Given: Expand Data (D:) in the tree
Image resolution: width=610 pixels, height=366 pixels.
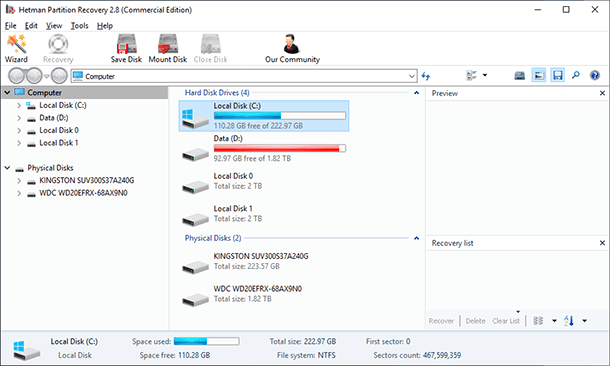Looking at the screenshot, I should pos(19,118).
